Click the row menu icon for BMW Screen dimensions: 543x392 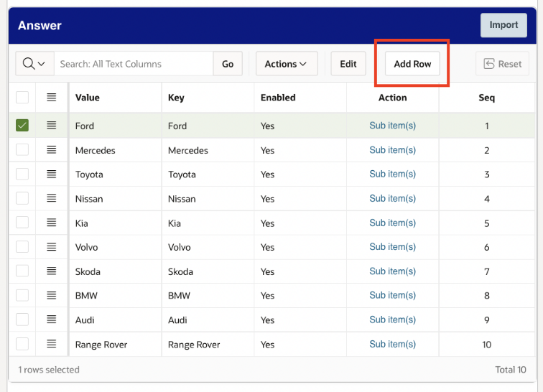(51, 295)
